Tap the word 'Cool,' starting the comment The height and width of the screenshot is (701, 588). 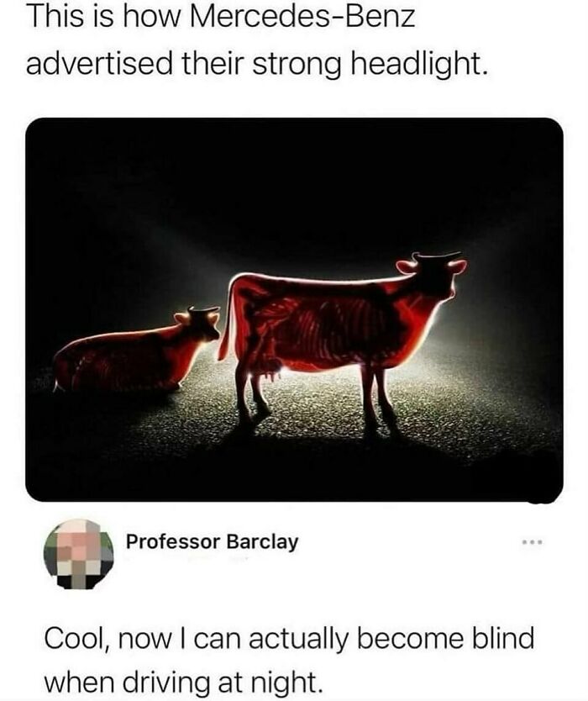76,640
